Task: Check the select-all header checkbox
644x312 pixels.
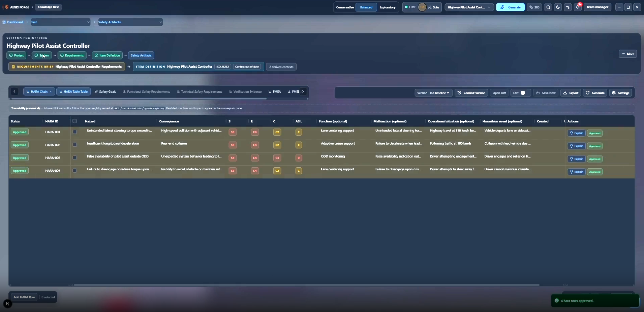Action: 74,121
